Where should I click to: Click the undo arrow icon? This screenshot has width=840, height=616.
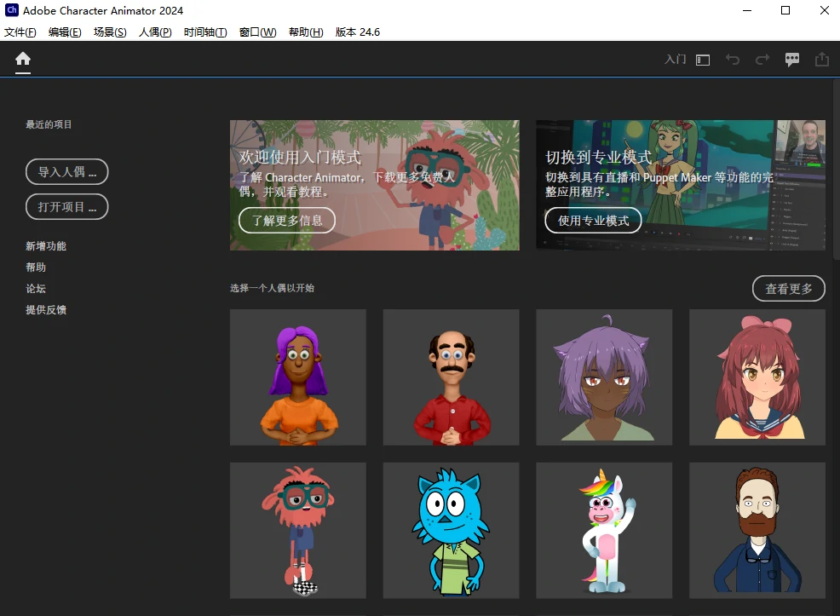[x=732, y=60]
